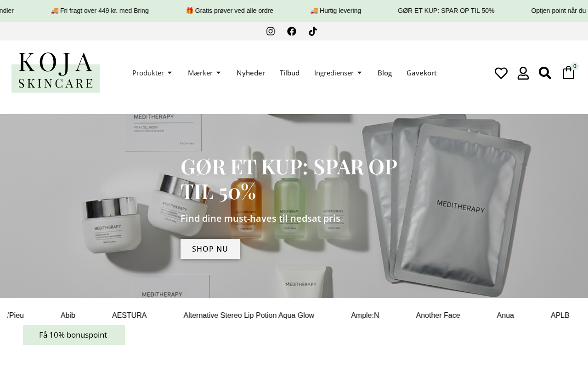The width and height of the screenshot is (588, 368).
Task: Open the user account icon
Action: (523, 73)
